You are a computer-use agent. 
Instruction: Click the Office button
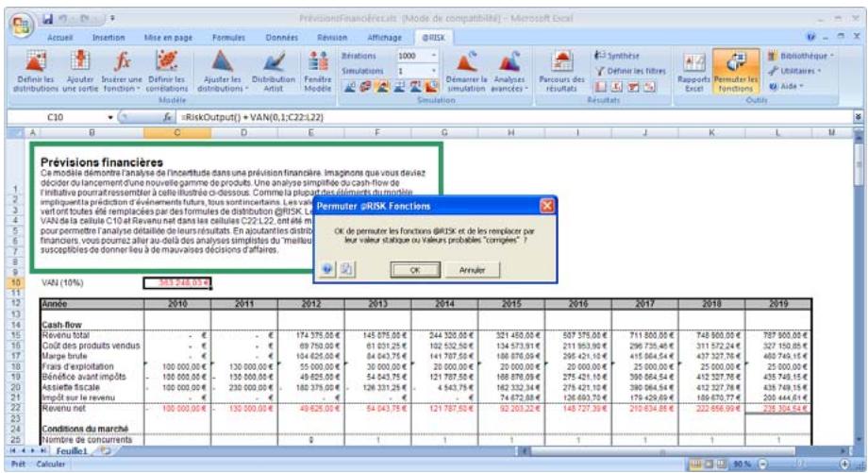coord(22,25)
